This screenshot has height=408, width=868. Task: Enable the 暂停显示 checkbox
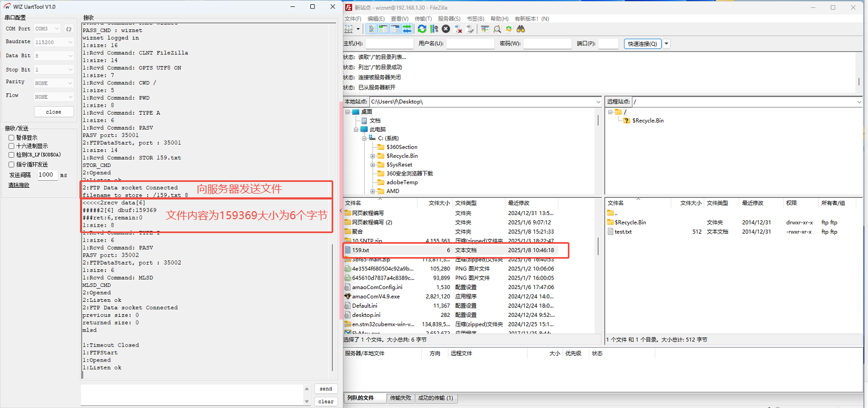(x=11, y=138)
